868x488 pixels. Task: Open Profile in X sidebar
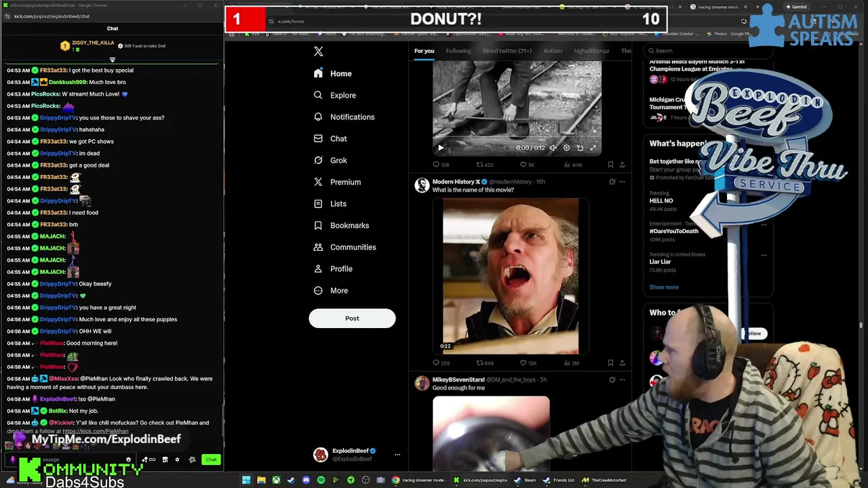(x=333, y=268)
